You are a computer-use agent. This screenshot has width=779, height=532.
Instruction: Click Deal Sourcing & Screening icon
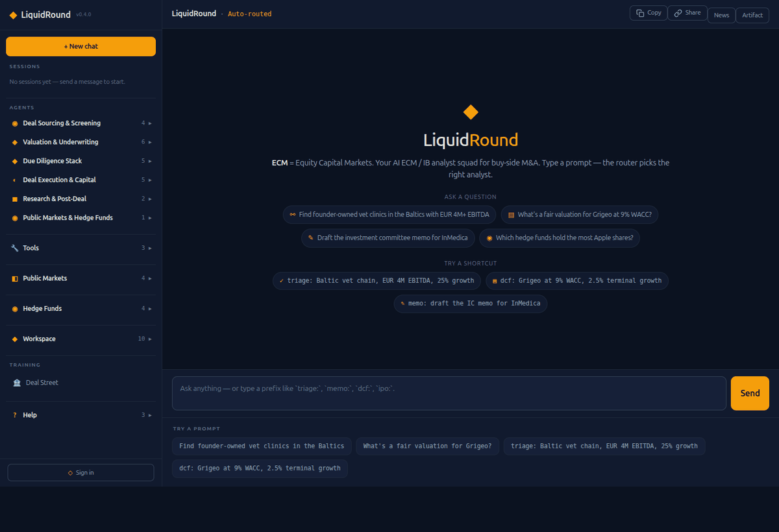pos(15,123)
